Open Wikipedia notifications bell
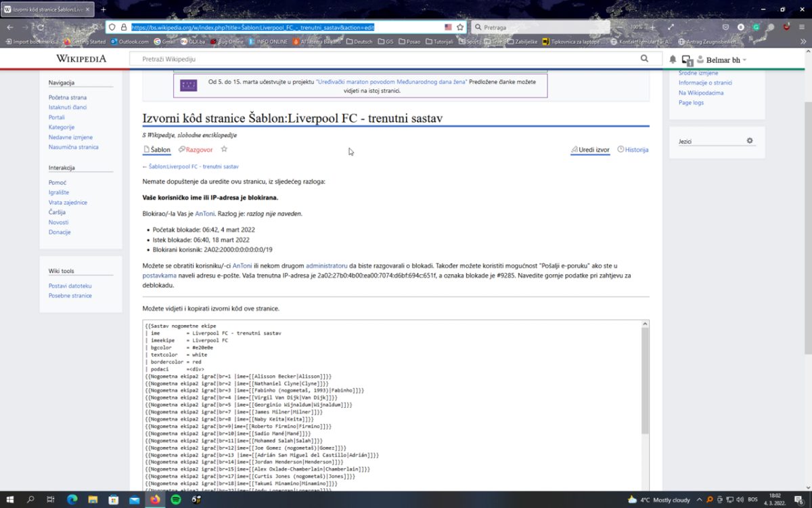The width and height of the screenshot is (812, 508). [673, 60]
